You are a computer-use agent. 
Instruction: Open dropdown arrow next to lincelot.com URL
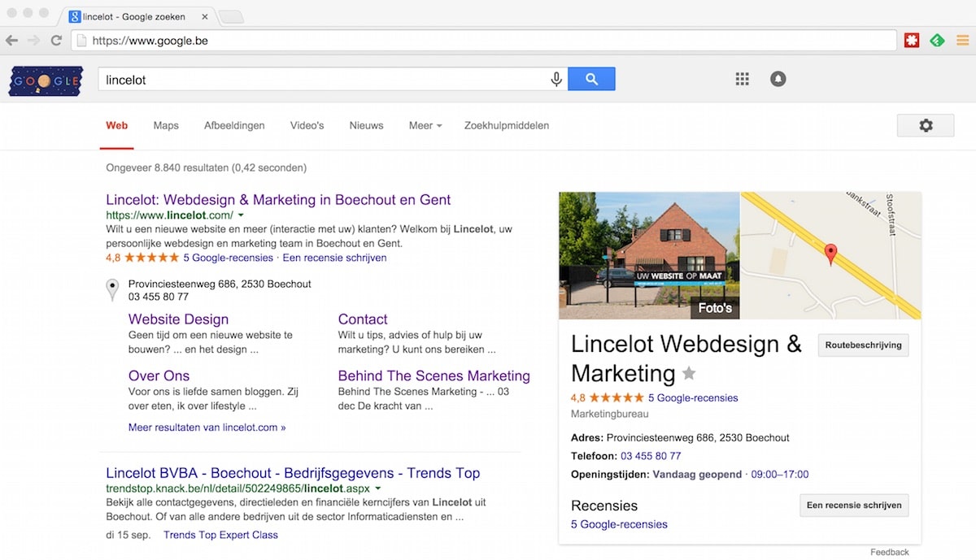point(241,215)
